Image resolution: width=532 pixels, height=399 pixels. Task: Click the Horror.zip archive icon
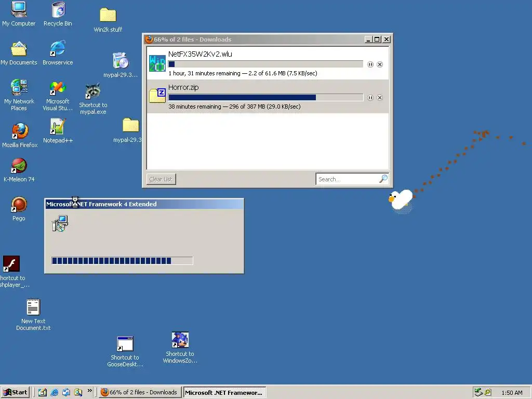click(157, 96)
